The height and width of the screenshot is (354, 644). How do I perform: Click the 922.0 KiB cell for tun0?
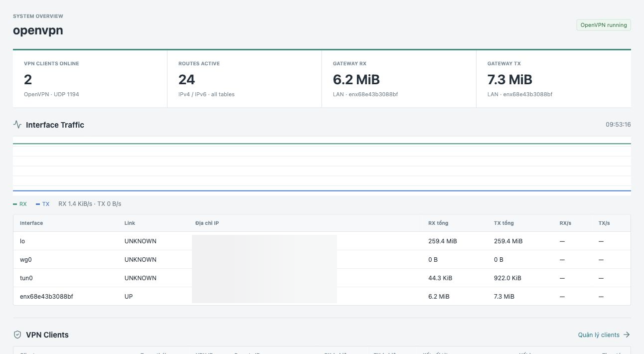click(507, 278)
